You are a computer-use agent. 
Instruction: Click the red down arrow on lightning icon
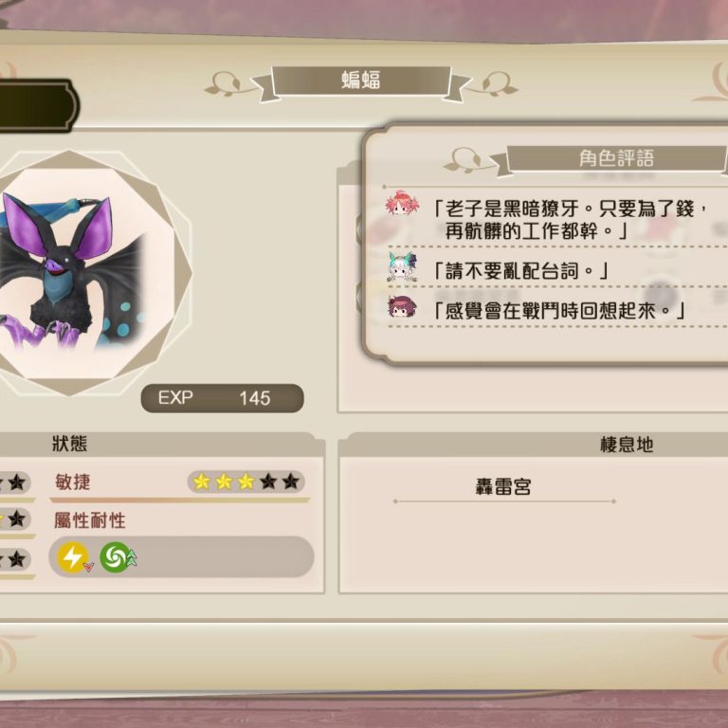click(88, 567)
